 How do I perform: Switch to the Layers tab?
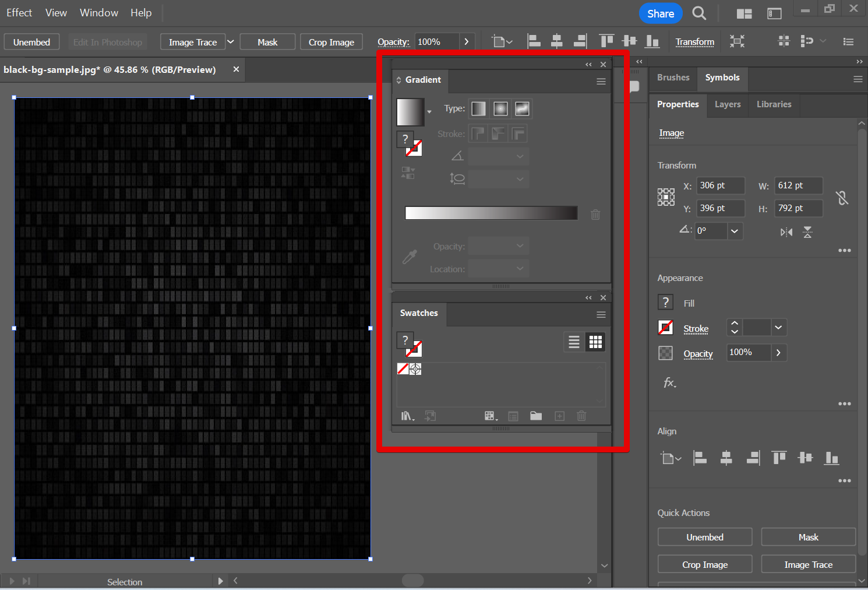(x=728, y=104)
